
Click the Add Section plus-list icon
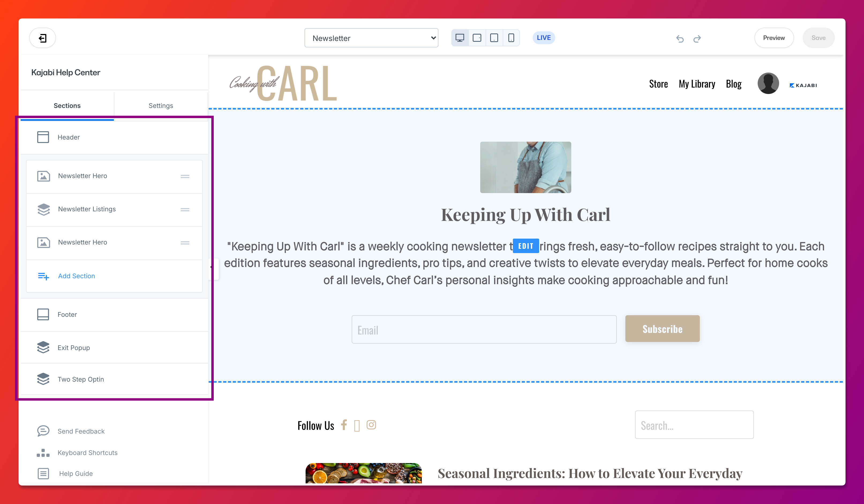tap(43, 276)
